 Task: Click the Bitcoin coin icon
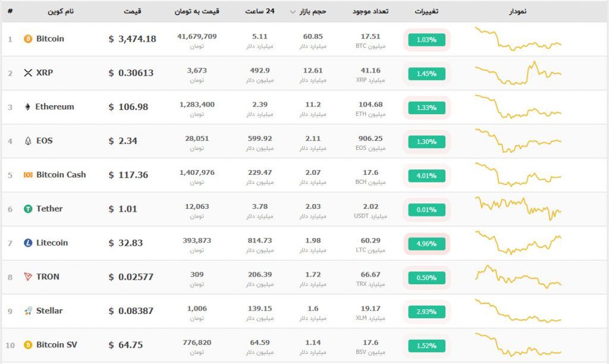click(28, 39)
